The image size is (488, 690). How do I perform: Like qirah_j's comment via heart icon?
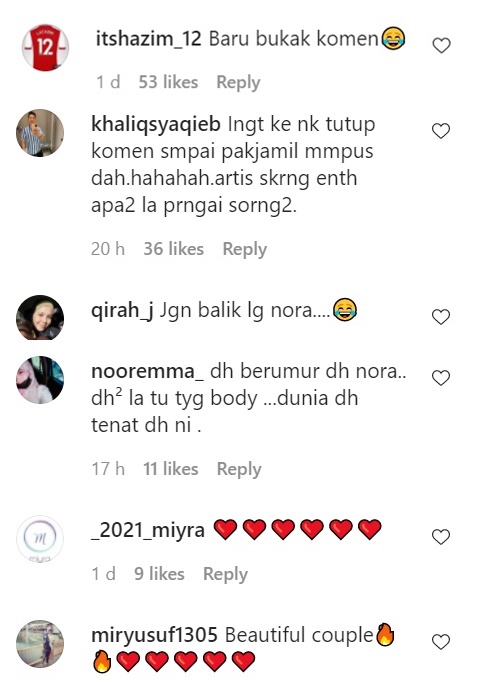[441, 317]
